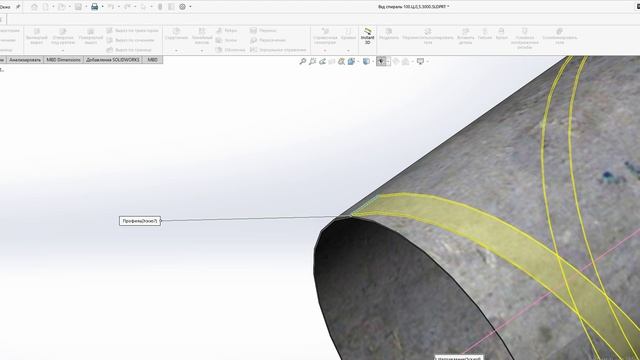This screenshot has height=360, width=640.
Task: Expand the Linear Pattern dropdown arrow
Action: tap(202, 51)
